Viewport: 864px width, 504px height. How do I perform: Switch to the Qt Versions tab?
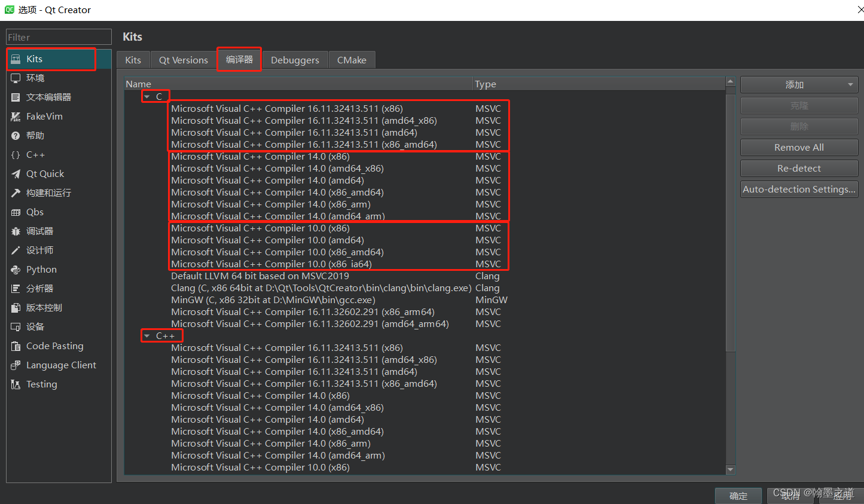click(183, 59)
